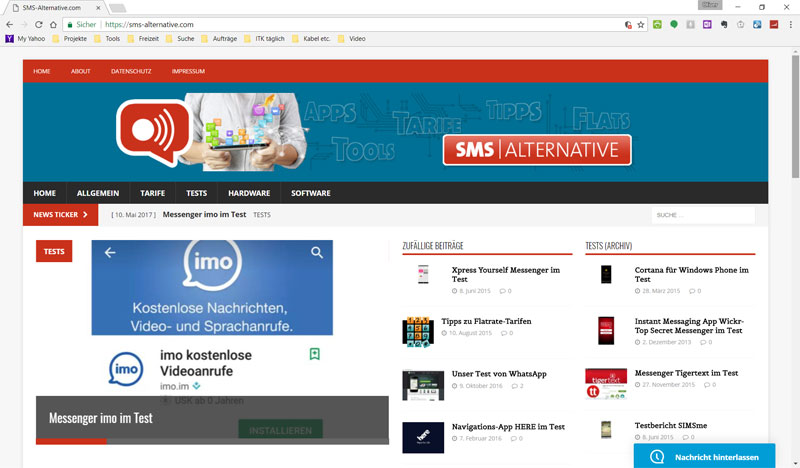Click the blocked-content shield icon in the address bar
The height and width of the screenshot is (468, 800).
tap(628, 24)
